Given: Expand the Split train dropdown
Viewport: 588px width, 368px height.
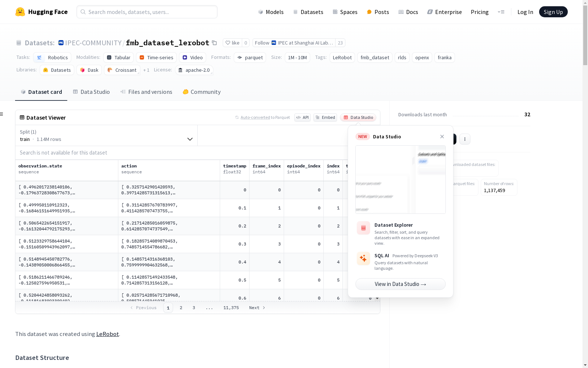Looking at the screenshot, I should (x=107, y=135).
